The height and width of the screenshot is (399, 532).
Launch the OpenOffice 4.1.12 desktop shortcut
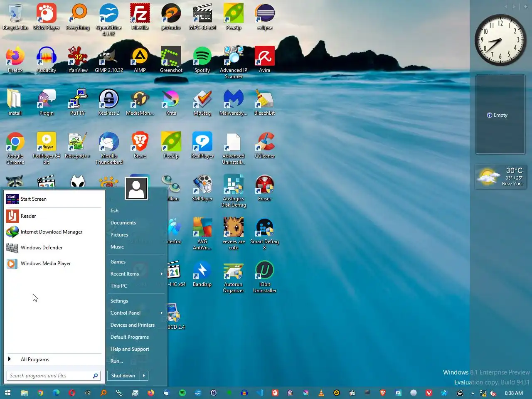(109, 20)
